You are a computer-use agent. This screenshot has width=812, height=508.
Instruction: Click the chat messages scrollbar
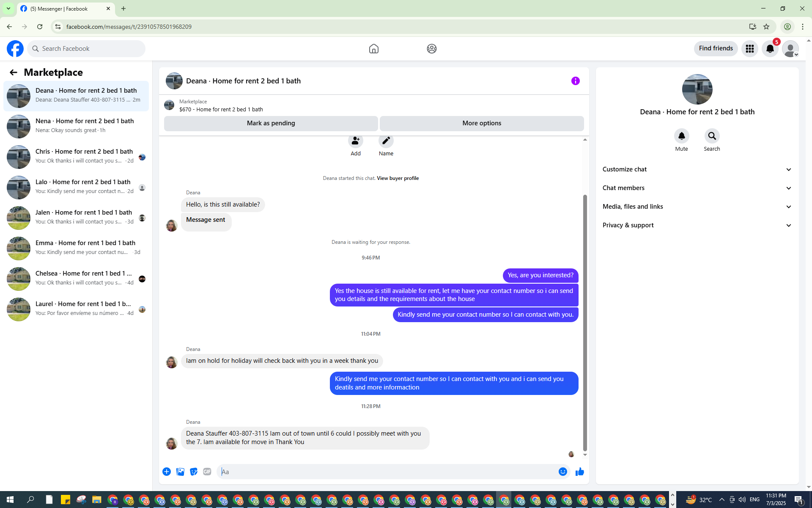pyautogui.click(x=585, y=322)
